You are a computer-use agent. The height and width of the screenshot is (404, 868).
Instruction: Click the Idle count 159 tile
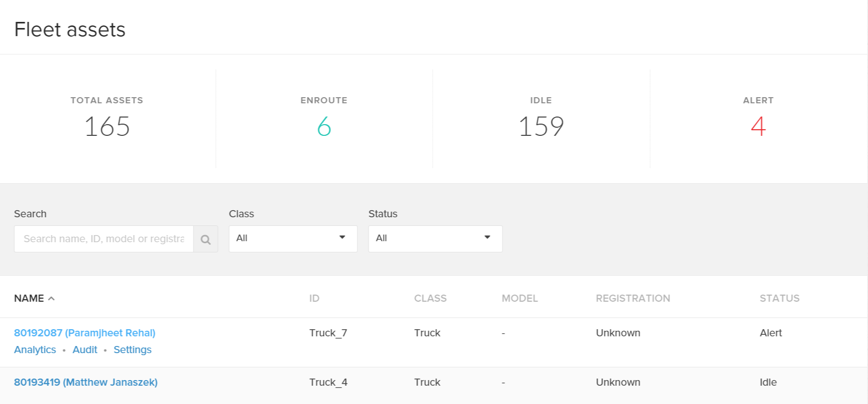point(541,119)
